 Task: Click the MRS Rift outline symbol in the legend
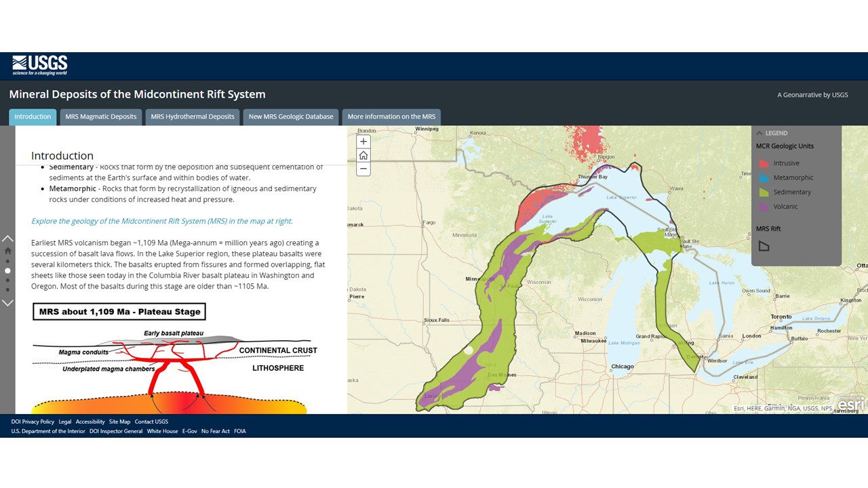764,246
